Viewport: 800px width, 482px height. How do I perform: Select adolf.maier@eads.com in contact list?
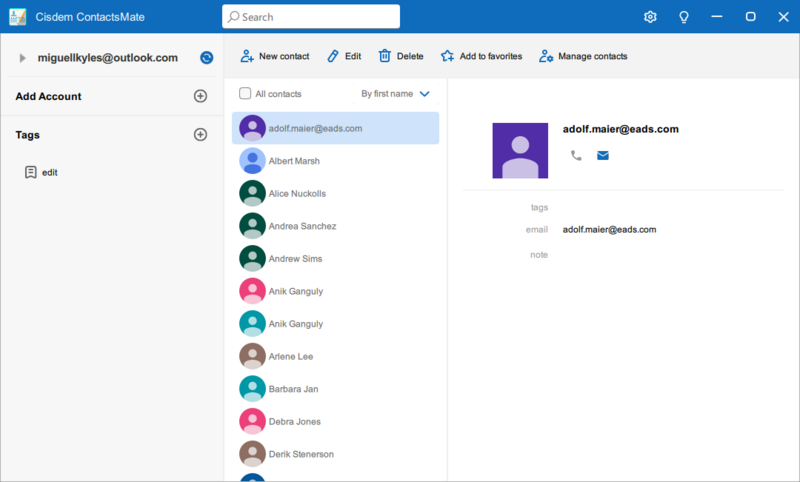click(335, 128)
